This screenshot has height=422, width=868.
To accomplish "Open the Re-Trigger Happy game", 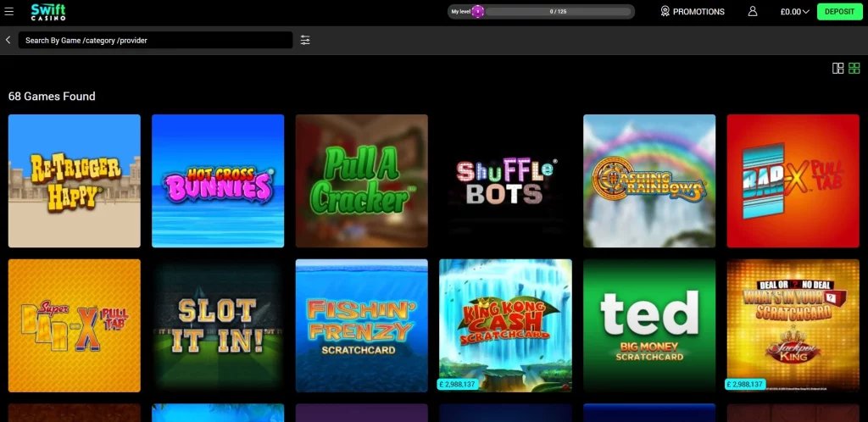I will pos(75,180).
